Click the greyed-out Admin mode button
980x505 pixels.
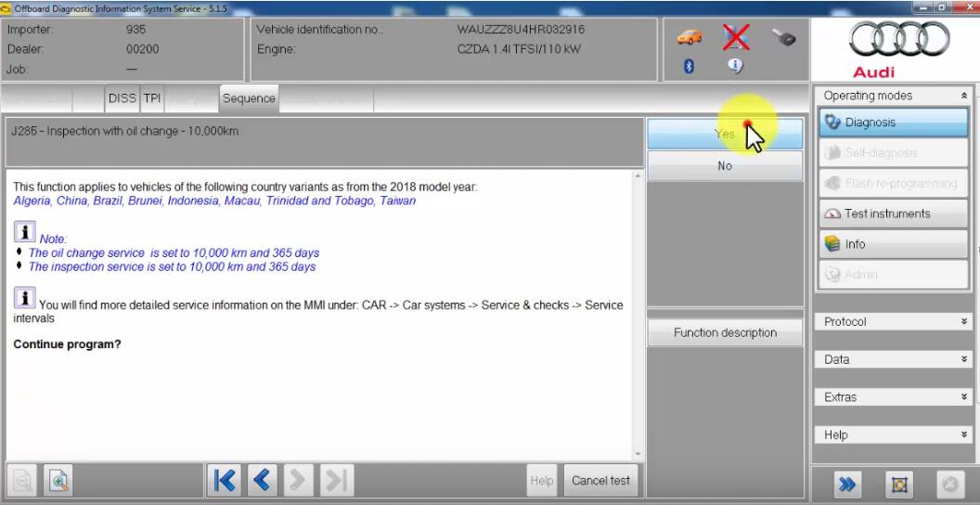[893, 275]
